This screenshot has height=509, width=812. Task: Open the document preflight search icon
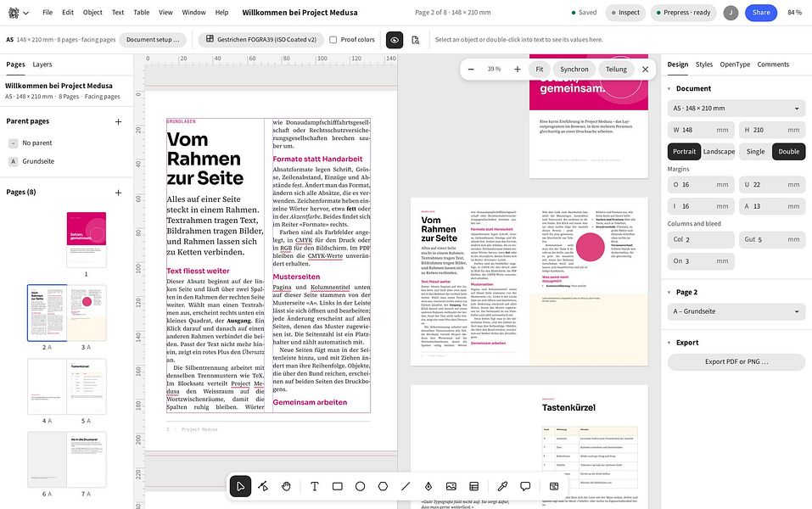click(x=415, y=40)
